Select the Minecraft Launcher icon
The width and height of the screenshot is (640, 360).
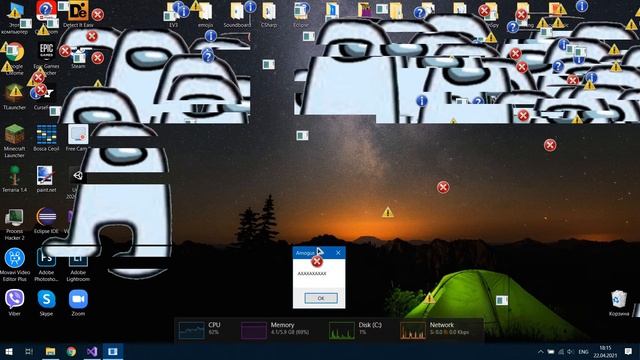pos(15,141)
